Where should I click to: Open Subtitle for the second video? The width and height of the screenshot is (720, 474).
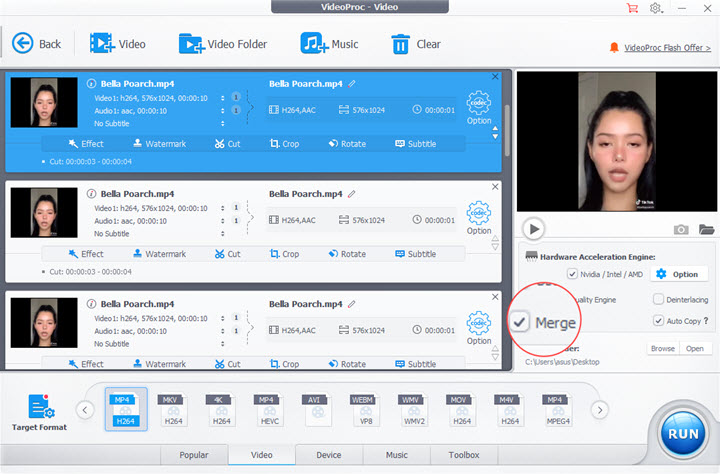click(416, 254)
